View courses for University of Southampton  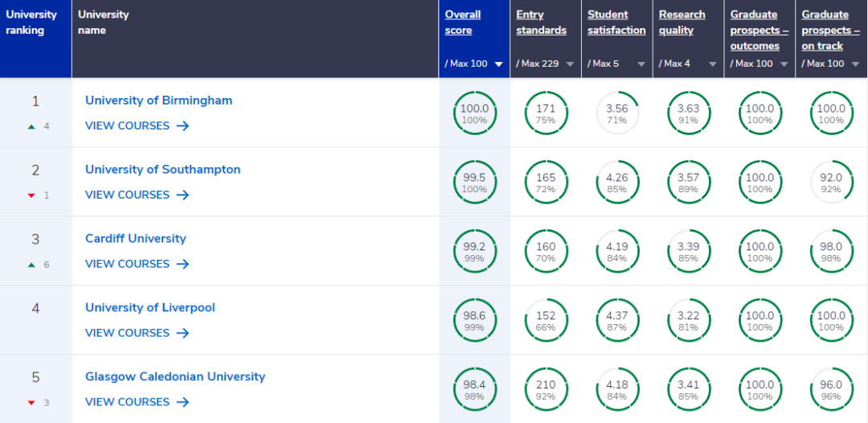(137, 195)
